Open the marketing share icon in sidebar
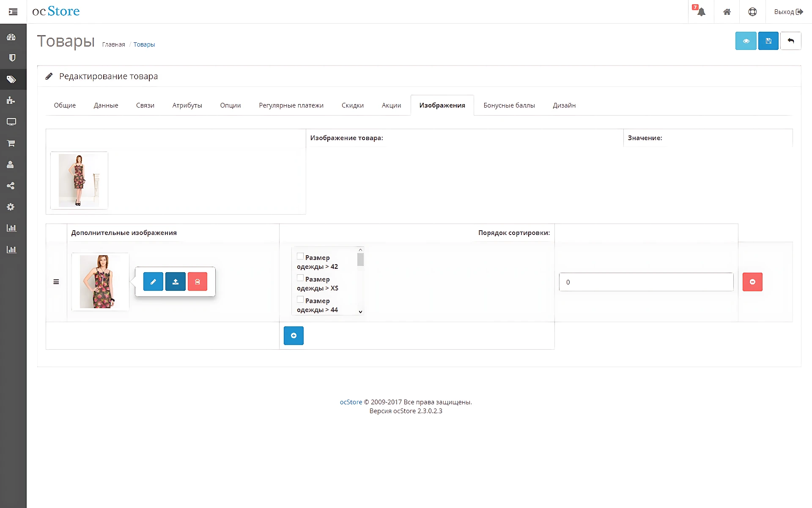Viewport: 812px width, 508px height. (x=11, y=185)
